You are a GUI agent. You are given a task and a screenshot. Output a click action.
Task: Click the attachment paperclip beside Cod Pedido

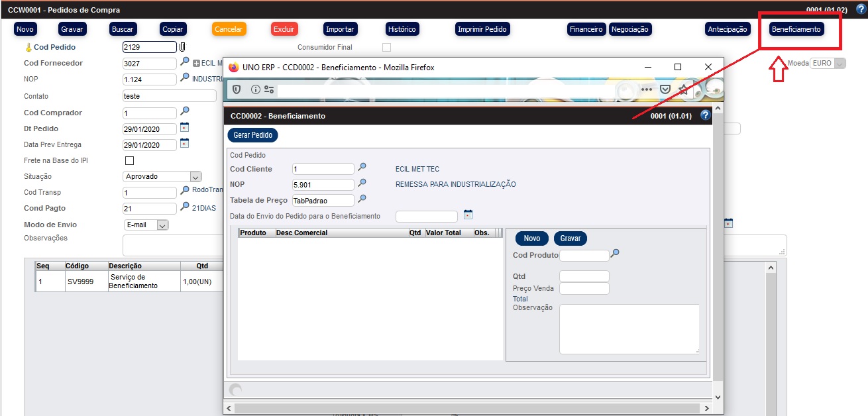pos(182,47)
